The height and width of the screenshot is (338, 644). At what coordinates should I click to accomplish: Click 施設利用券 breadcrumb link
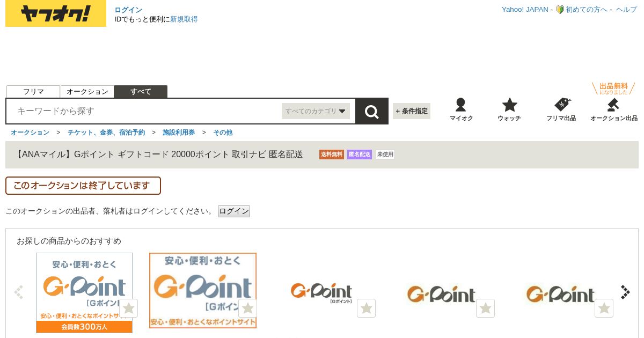179,133
